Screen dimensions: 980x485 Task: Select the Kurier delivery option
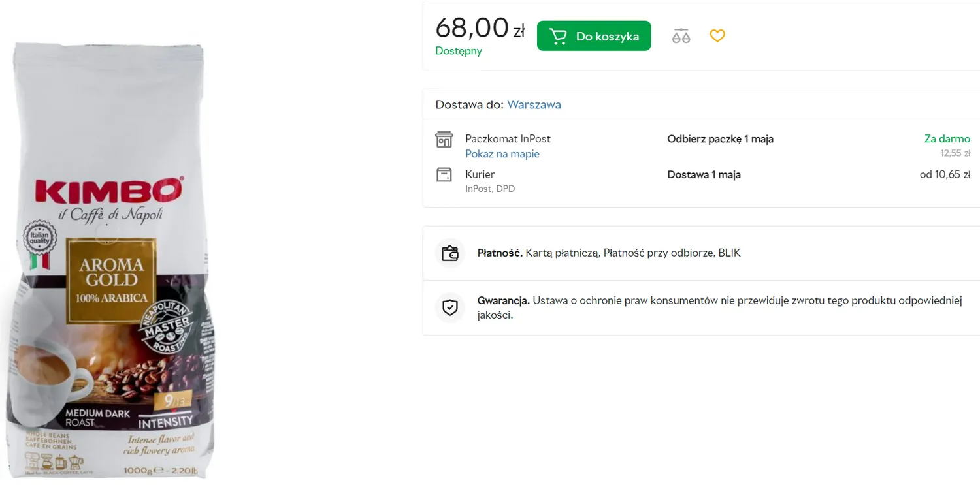pos(480,174)
